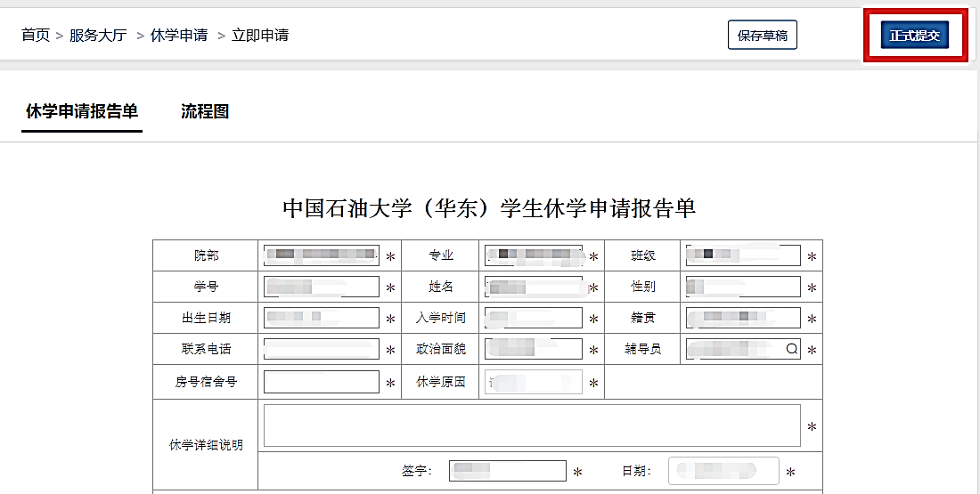This screenshot has height=494, width=980.
Task: Click the 籍贯 input field
Action: tap(743, 318)
